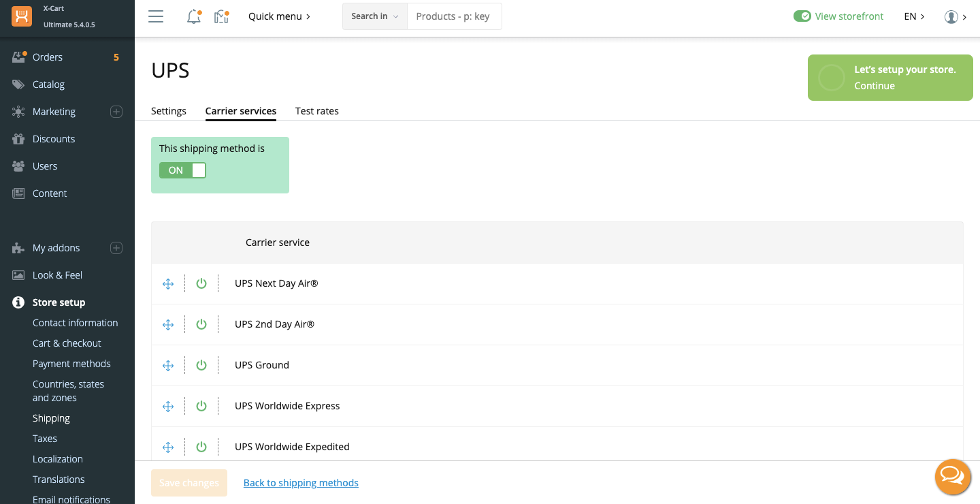The image size is (980, 504).
Task: Open the hamburger menu icon
Action: pos(156,17)
